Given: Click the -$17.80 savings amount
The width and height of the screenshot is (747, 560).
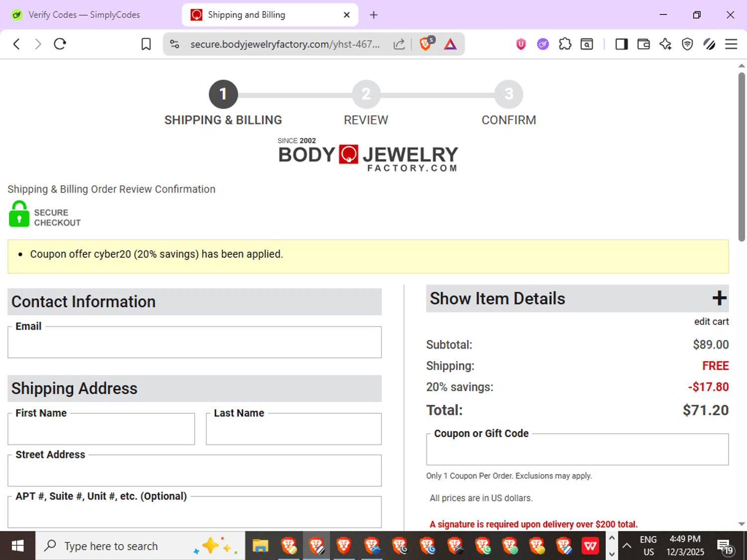Looking at the screenshot, I should [x=708, y=387].
